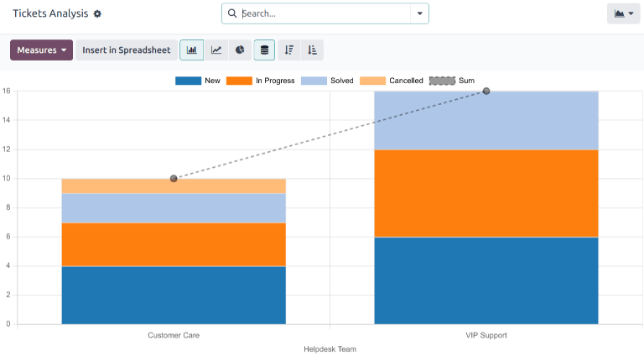Click the Customer Care New bar segment

(x=174, y=295)
